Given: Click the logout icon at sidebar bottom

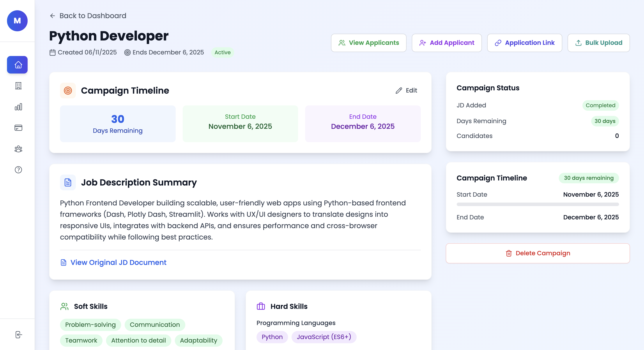Looking at the screenshot, I should tap(18, 334).
